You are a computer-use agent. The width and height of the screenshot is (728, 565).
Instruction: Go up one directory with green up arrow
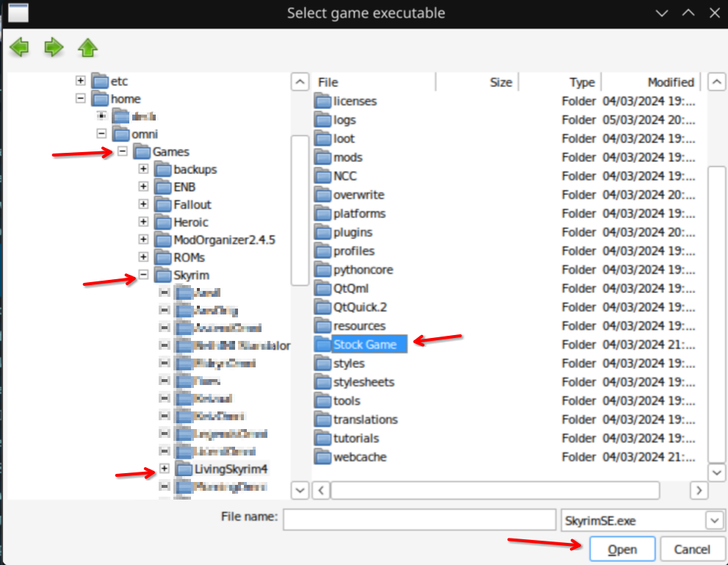click(x=87, y=48)
